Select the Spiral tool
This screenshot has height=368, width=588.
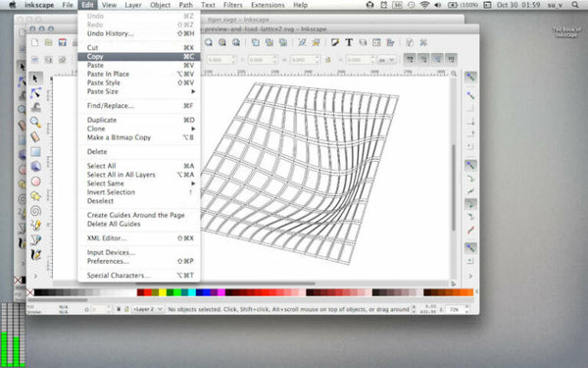pos(35,211)
